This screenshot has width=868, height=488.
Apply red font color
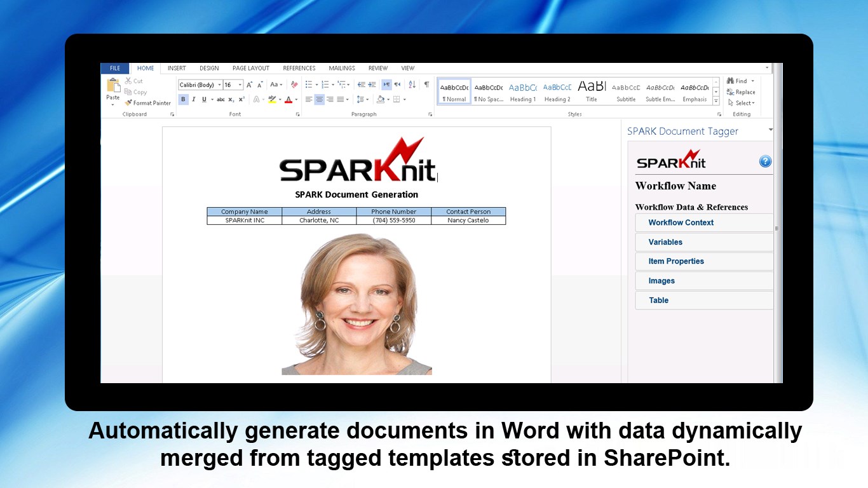coord(288,100)
